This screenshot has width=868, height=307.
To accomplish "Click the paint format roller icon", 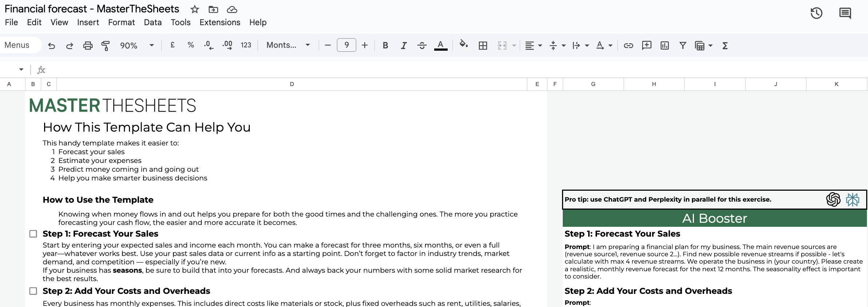I will pyautogui.click(x=106, y=46).
